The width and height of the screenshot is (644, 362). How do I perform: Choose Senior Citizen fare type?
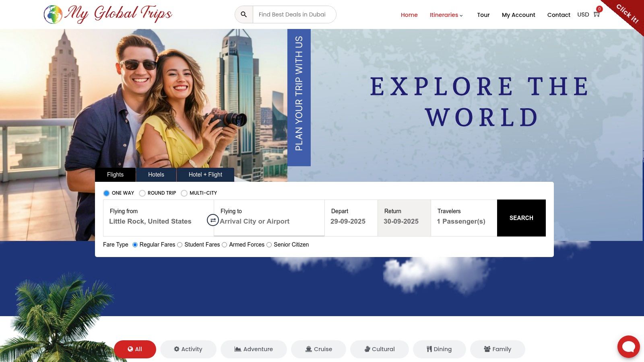coord(269,245)
